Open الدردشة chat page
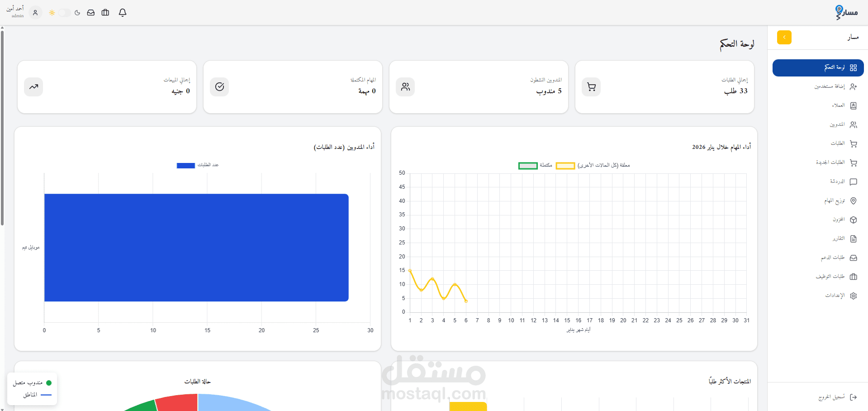The image size is (868, 411). (x=818, y=182)
